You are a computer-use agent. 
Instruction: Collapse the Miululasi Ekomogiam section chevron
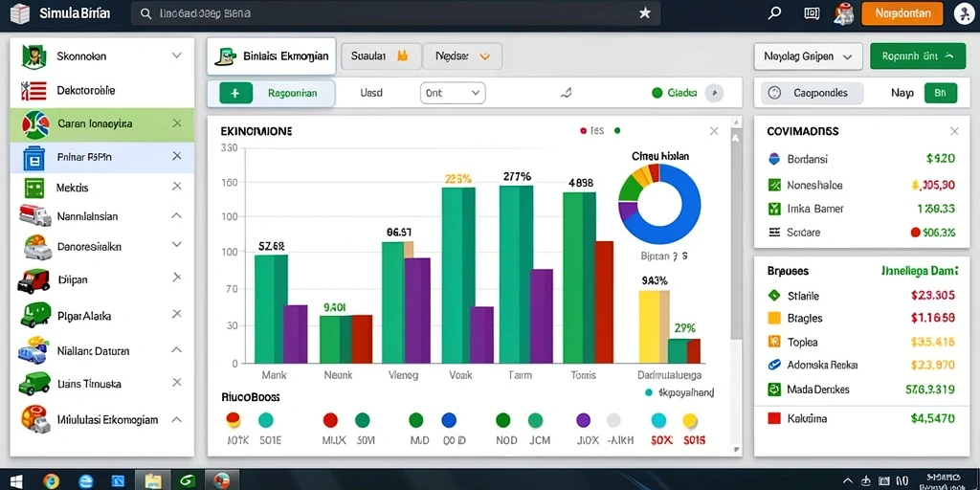point(177,419)
